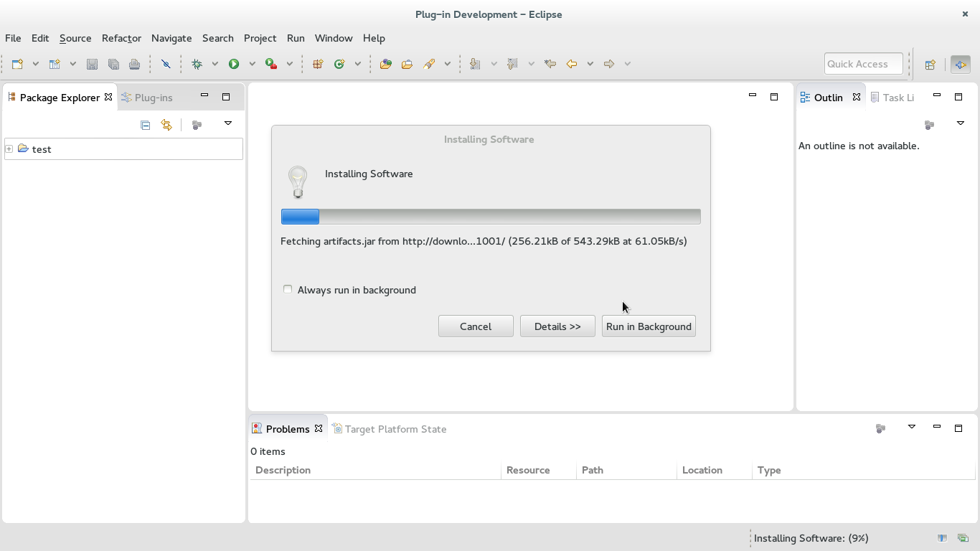The width and height of the screenshot is (980, 551).
Task: Switch to the Task List tab
Action: (892, 98)
